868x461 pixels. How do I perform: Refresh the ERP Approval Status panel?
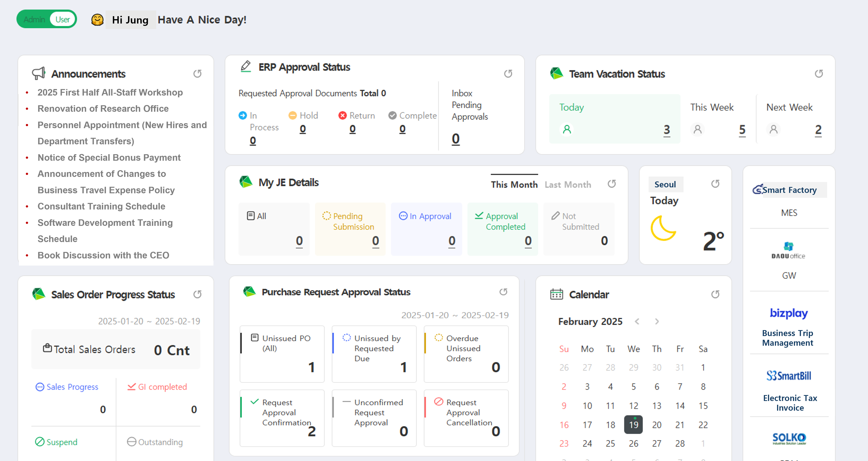508,73
